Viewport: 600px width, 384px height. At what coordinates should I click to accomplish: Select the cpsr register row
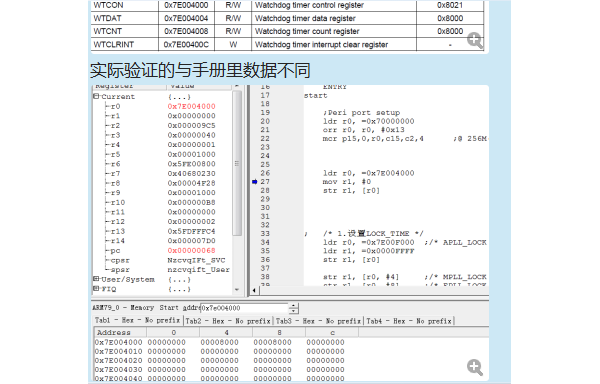tap(161, 260)
